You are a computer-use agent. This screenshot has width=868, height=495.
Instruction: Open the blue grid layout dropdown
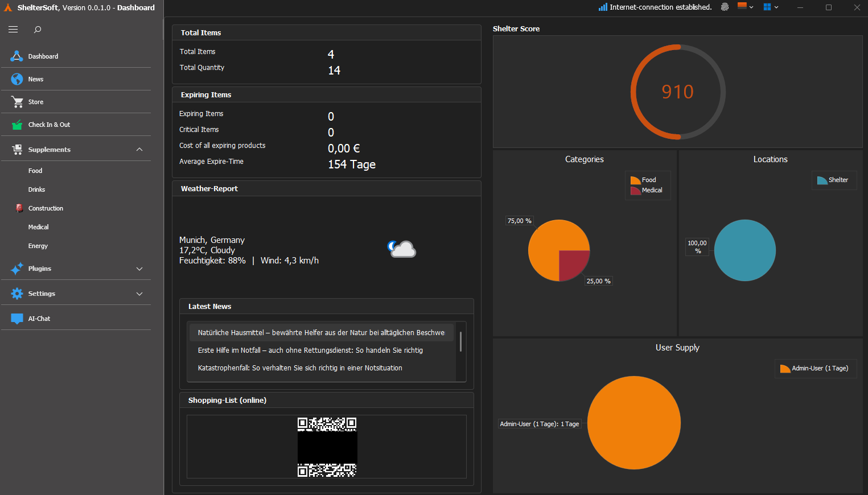pos(771,7)
